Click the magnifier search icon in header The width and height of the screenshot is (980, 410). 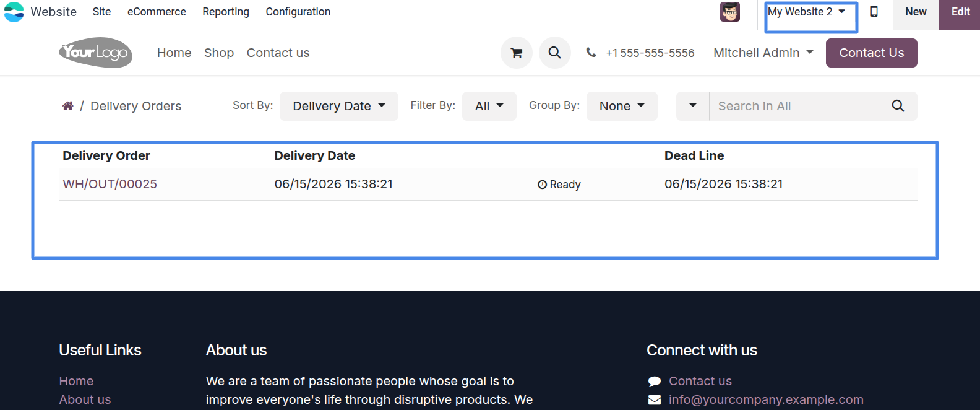click(x=555, y=53)
